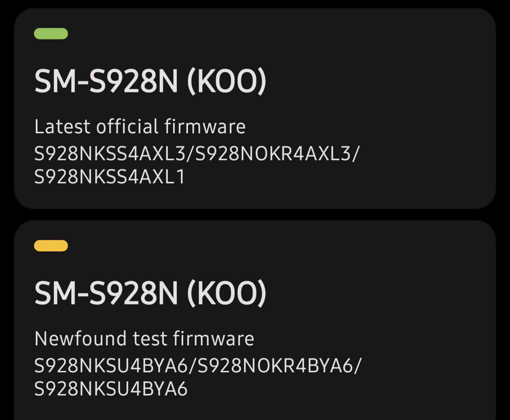Tap the (KOO) region code in test card
The height and width of the screenshot is (420, 510).
click(x=227, y=293)
